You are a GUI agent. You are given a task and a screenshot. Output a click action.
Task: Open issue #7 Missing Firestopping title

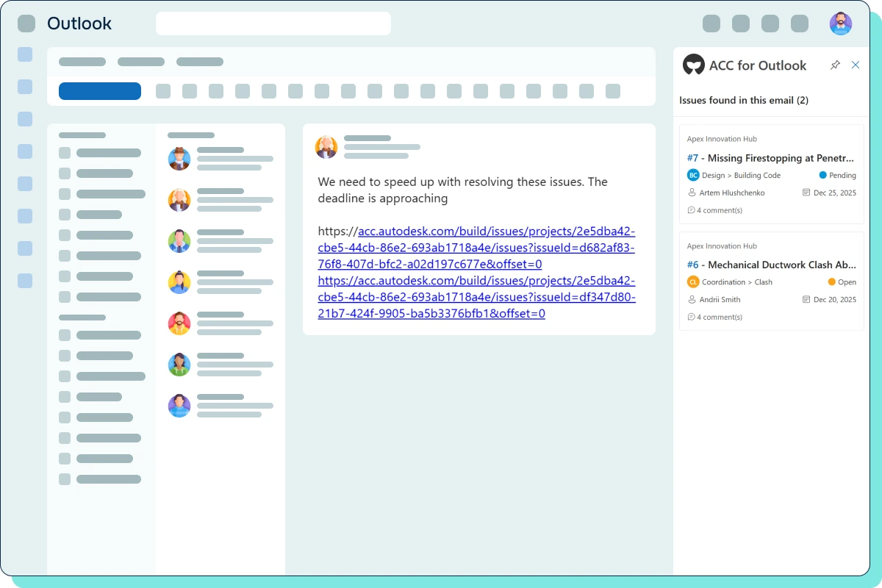771,158
